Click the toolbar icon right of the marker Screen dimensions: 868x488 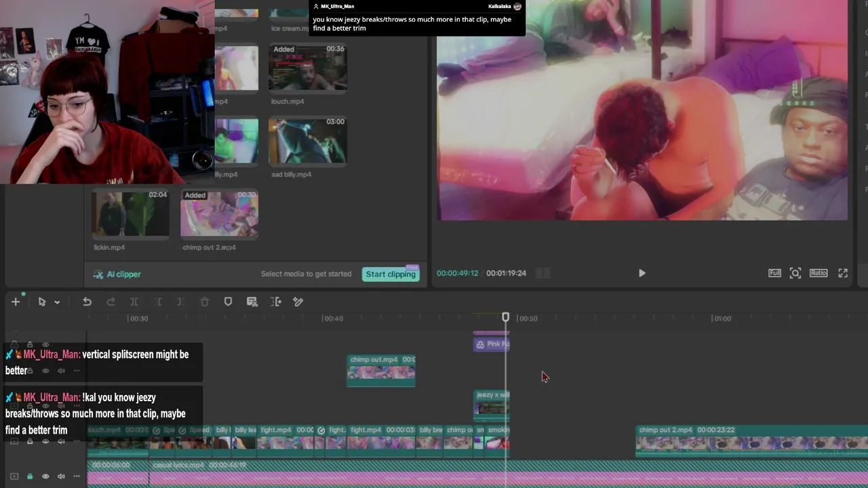252,302
